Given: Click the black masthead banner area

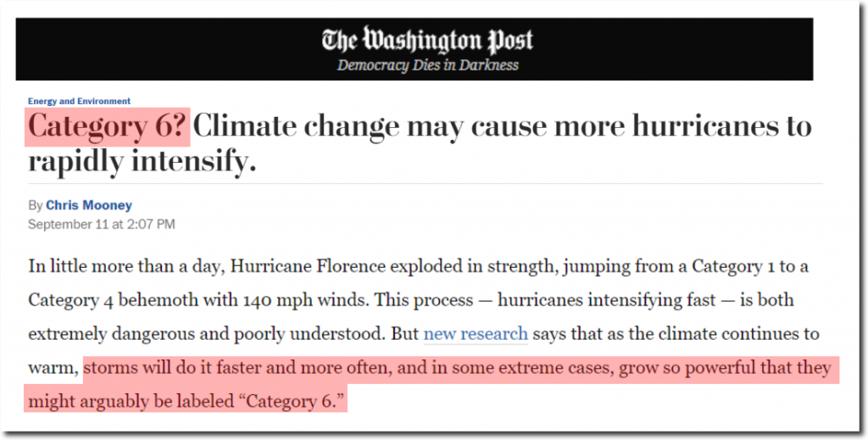Looking at the screenshot, I should point(414,49).
